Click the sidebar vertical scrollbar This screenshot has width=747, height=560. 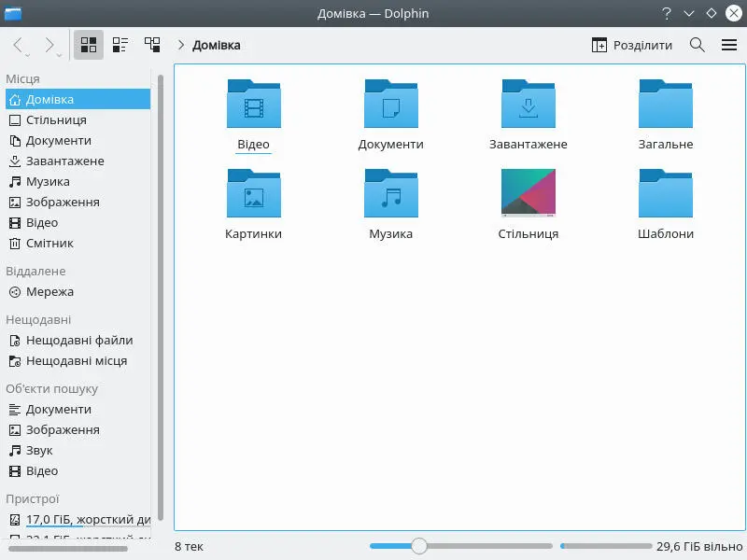point(161,298)
